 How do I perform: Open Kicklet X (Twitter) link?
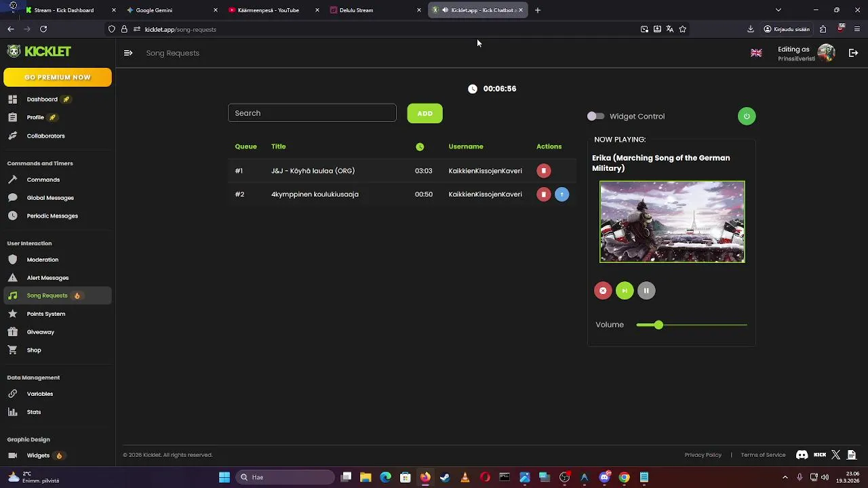click(835, 455)
